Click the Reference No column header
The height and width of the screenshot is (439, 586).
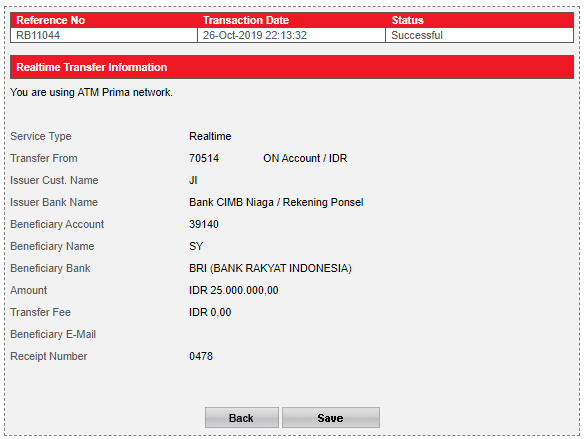click(x=104, y=20)
